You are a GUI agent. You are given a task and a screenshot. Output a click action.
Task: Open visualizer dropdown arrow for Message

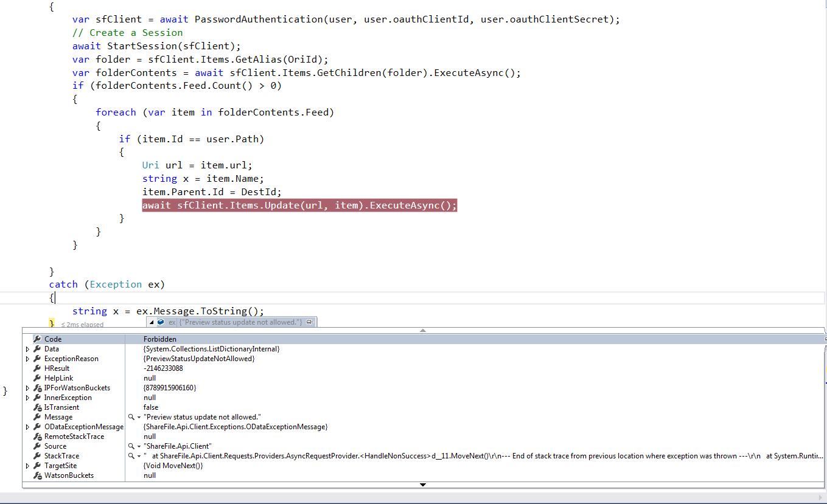(139, 418)
